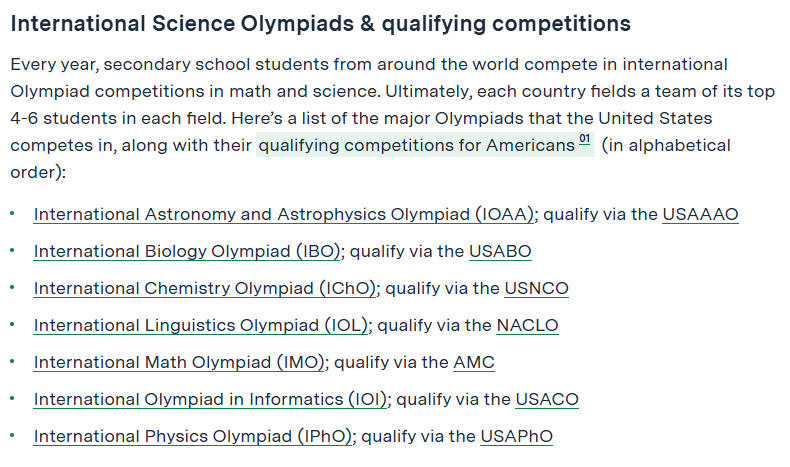Viewport: 790px width, 467px height.
Task: Go to International Linguistics Olympiad (IOL) link
Action: pos(201,325)
